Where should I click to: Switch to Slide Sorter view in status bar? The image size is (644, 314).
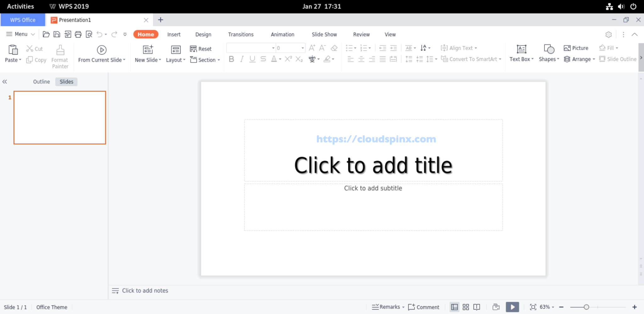point(465,307)
